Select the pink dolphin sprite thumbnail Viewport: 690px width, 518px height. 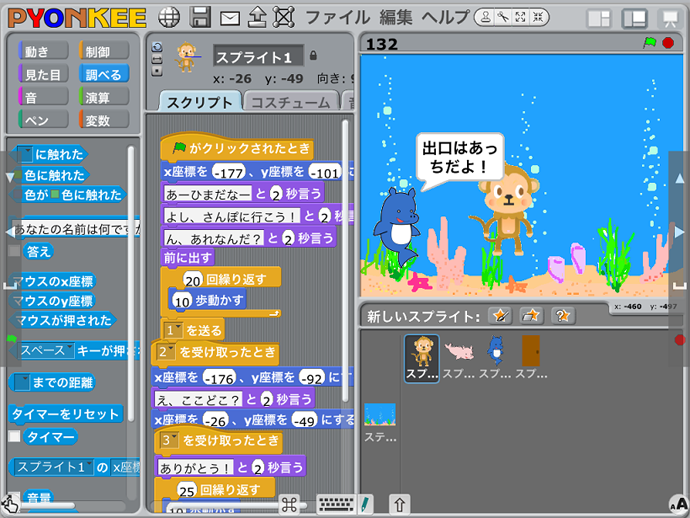point(459,358)
